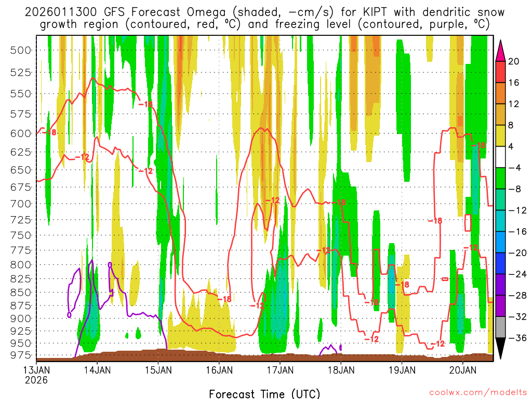The width and height of the screenshot is (532, 399).
Task: Select the red swatch in the color legend
Action: tap(501, 72)
